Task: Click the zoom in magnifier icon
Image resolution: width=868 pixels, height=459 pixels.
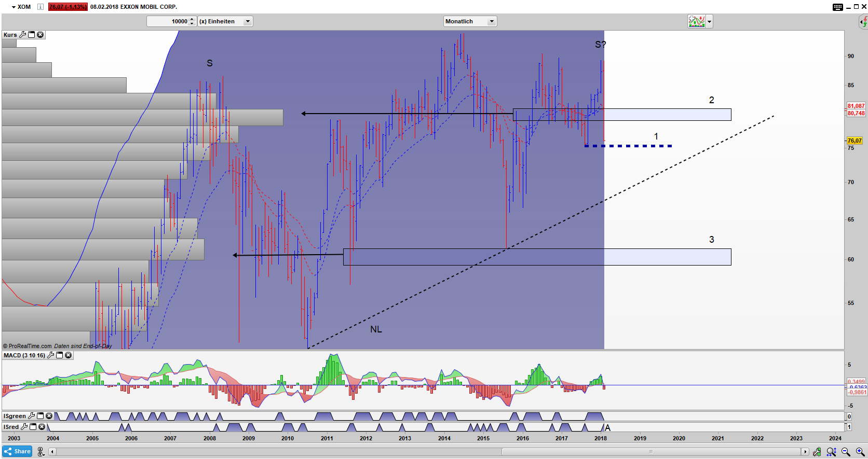Action: coord(860,452)
